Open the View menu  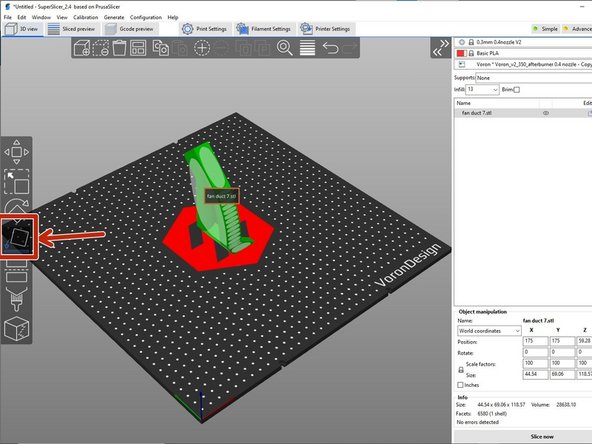pos(62,17)
